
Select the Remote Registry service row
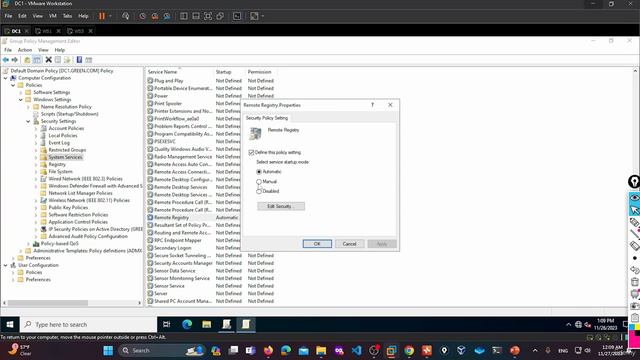(171, 218)
